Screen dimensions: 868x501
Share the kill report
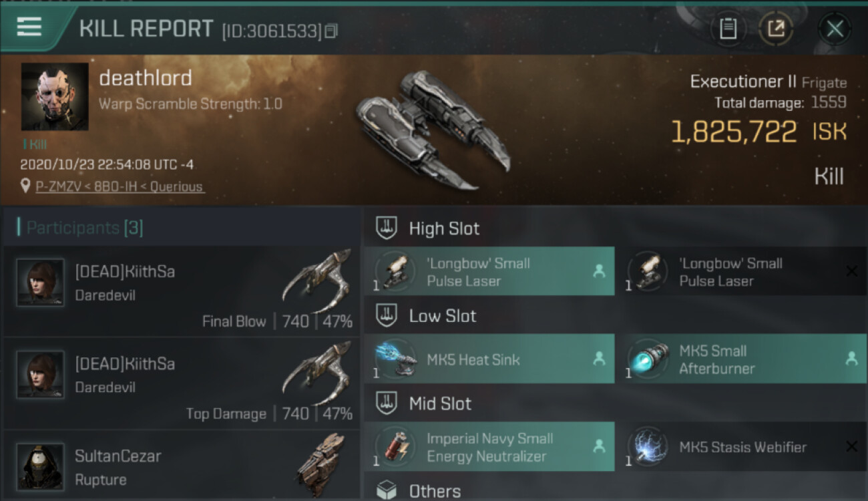point(776,29)
